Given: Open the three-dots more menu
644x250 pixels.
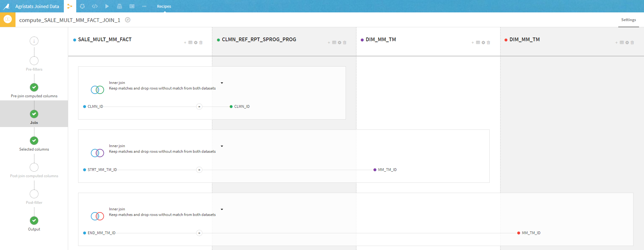Looking at the screenshot, I should 144,6.
